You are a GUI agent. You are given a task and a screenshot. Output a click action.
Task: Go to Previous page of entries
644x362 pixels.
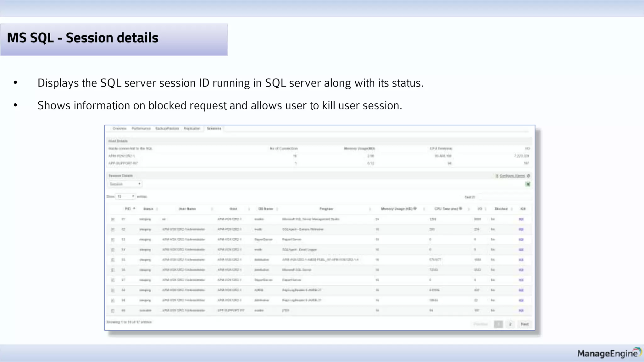[x=480, y=324]
